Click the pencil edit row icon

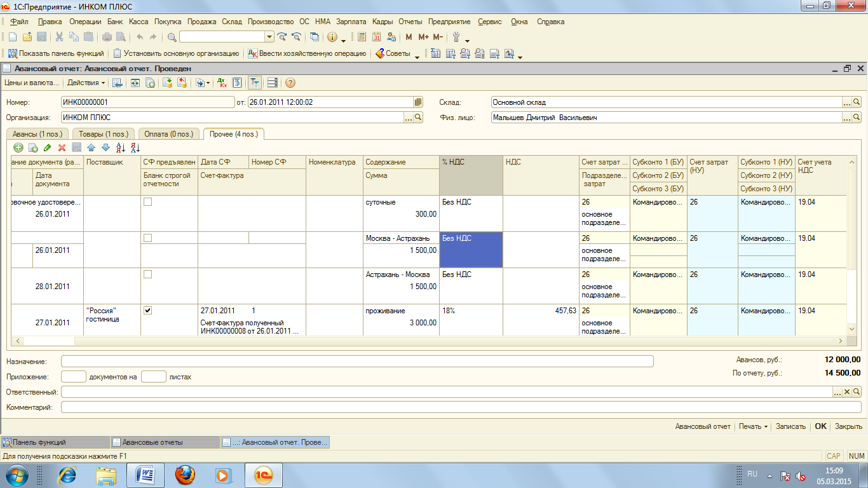(x=48, y=147)
